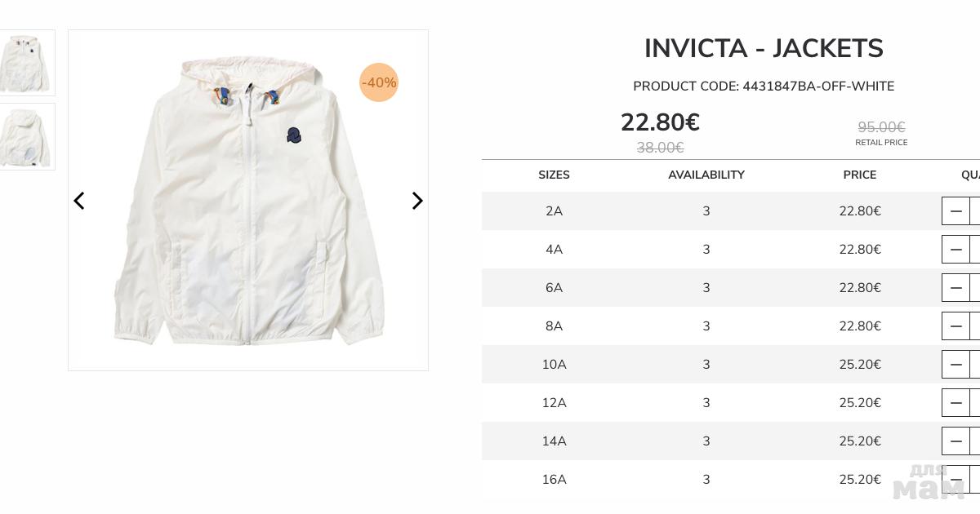Decrease quantity for size 10A
This screenshot has height=514, width=980.
[x=955, y=365]
